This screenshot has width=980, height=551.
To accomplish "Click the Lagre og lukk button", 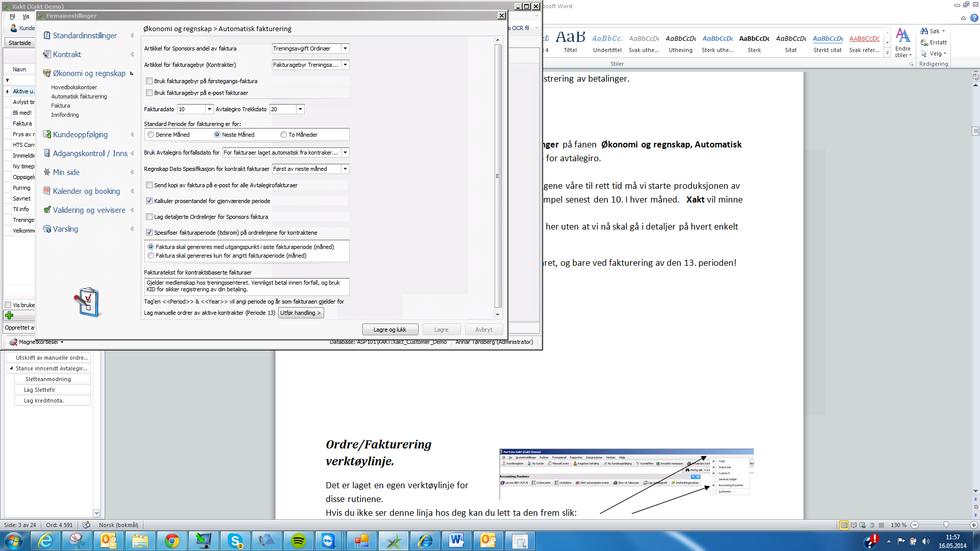I will coord(390,330).
